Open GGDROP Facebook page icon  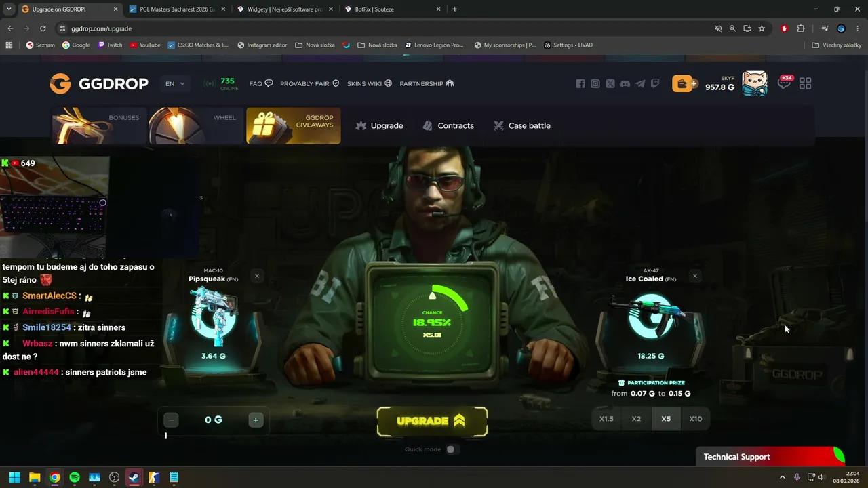coord(580,83)
